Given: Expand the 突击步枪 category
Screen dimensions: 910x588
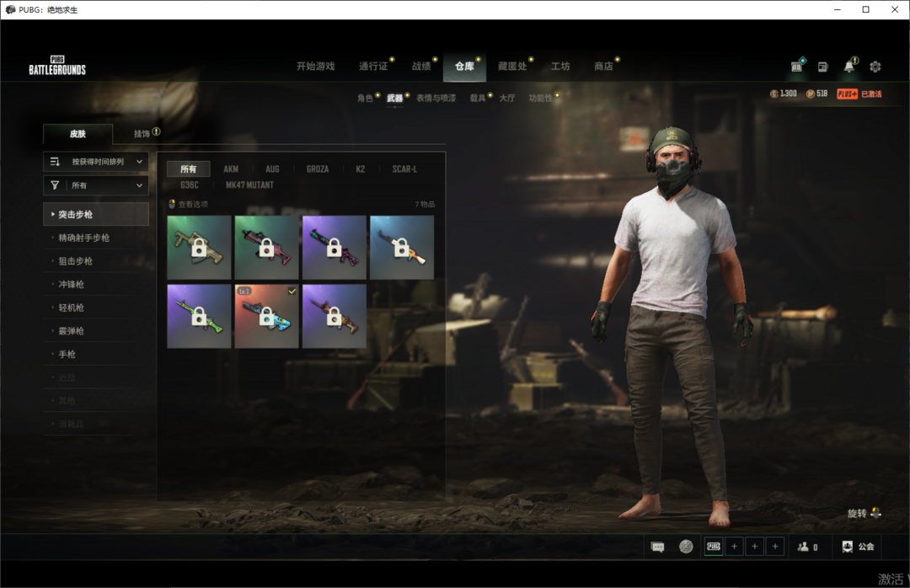Looking at the screenshot, I should 96,214.
